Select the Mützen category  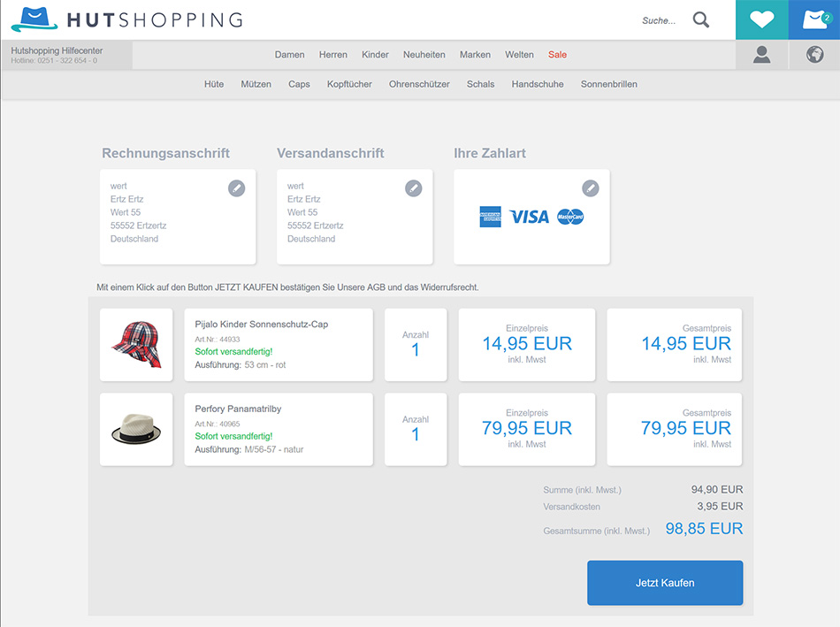click(x=256, y=84)
